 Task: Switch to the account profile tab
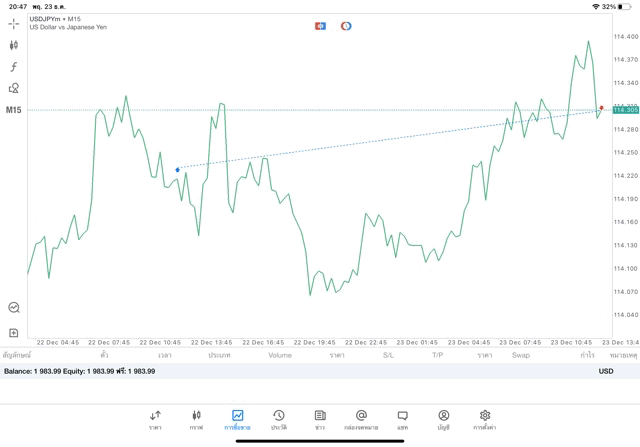click(x=443, y=419)
